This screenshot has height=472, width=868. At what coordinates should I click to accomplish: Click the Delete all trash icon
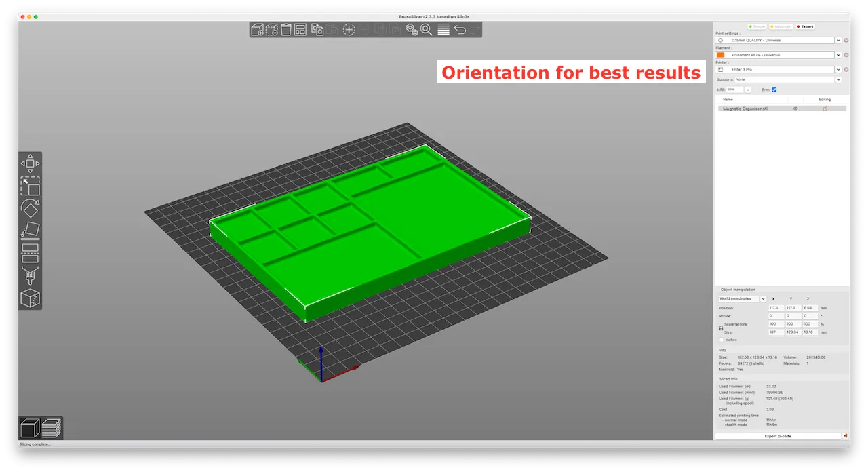pyautogui.click(x=286, y=29)
